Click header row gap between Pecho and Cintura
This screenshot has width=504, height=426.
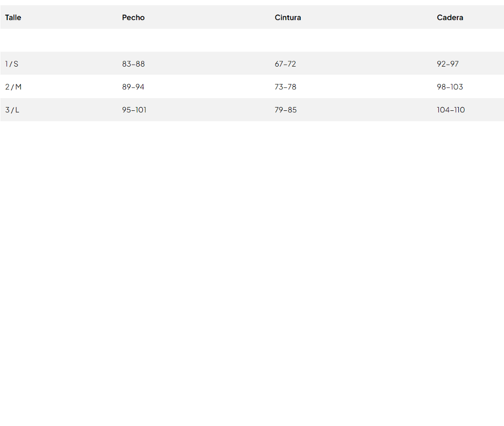tap(210, 17)
